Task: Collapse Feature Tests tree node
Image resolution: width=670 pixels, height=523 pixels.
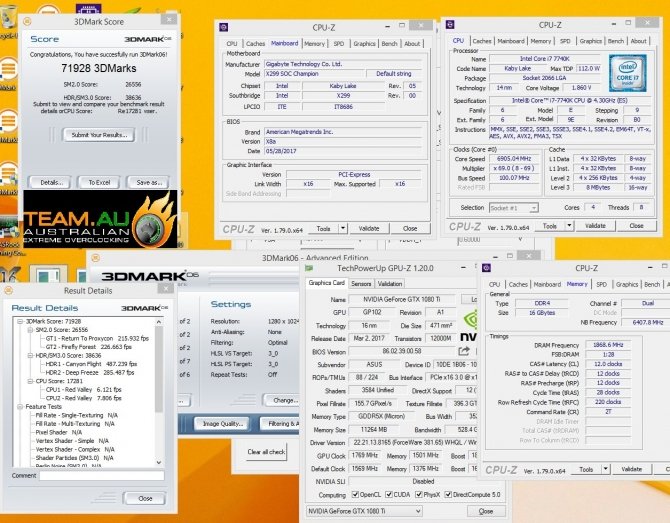Action: [20, 407]
